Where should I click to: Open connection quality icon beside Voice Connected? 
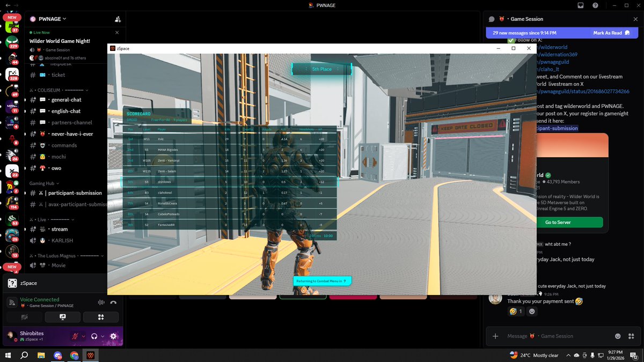click(x=12, y=302)
